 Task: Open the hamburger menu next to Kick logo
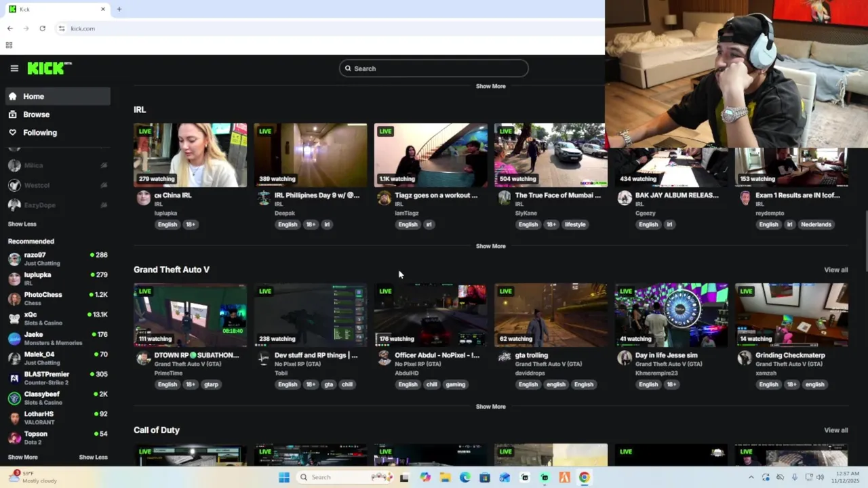pyautogui.click(x=14, y=68)
